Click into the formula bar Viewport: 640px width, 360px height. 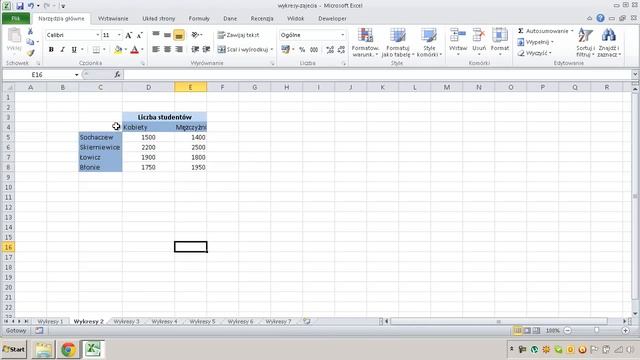point(378,75)
